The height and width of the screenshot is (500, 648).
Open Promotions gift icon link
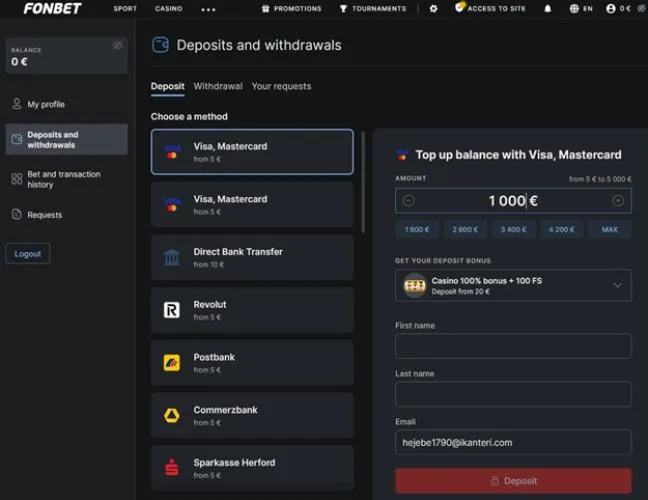[292, 9]
